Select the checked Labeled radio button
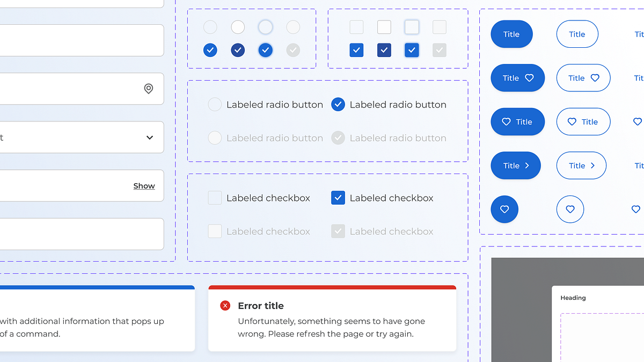The image size is (644, 362). 338,104
